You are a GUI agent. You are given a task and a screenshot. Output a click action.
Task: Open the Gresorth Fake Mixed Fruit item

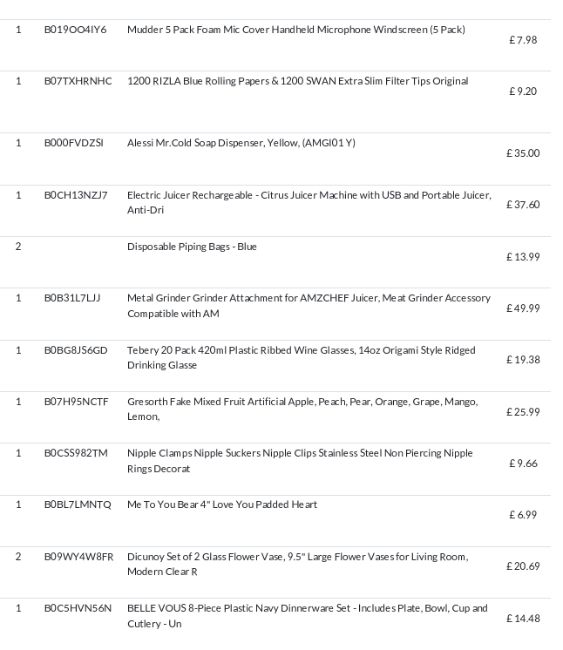303,409
